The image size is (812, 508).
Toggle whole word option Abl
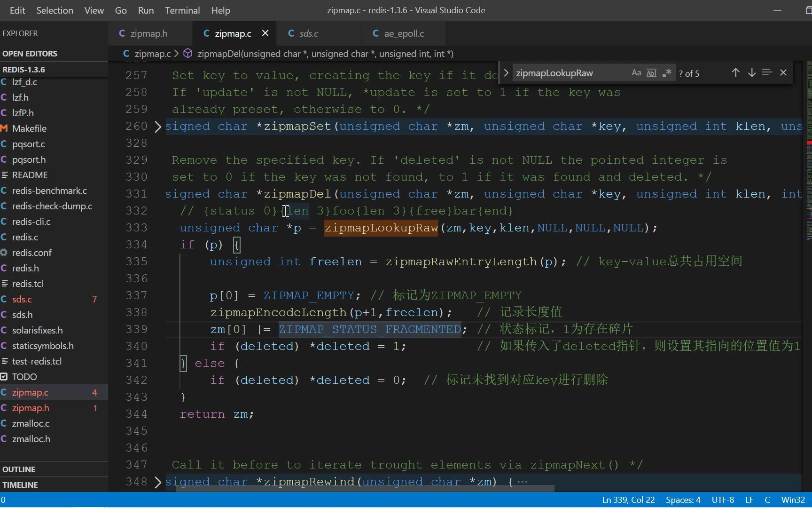pos(651,73)
